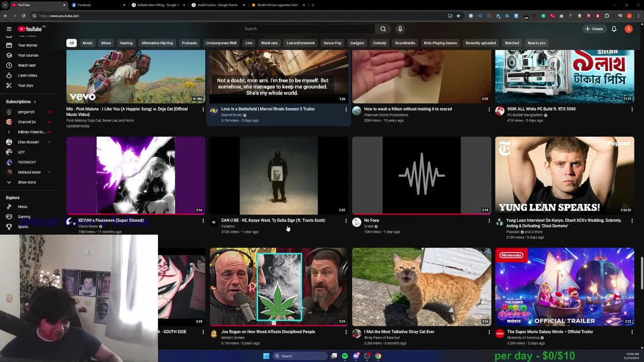The width and height of the screenshot is (644, 362).
Task: Open options for kitten washing video
Action: coord(489,109)
